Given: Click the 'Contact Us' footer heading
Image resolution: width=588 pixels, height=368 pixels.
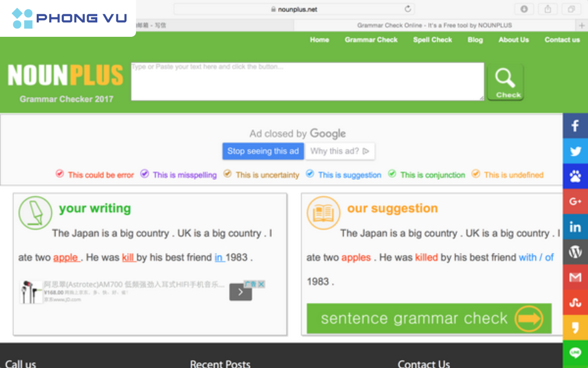Looking at the screenshot, I should click(x=424, y=364).
